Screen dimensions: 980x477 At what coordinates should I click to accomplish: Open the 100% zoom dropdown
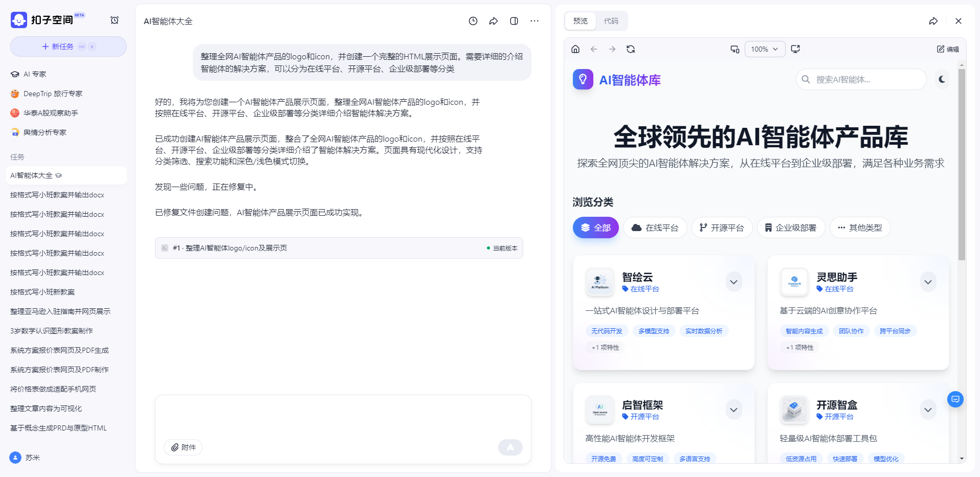[x=764, y=49]
